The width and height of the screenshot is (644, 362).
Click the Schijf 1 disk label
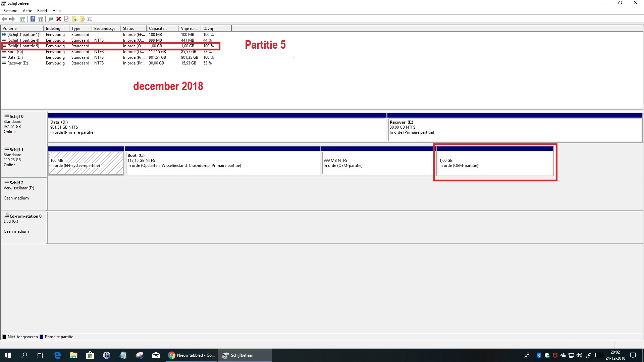point(16,150)
